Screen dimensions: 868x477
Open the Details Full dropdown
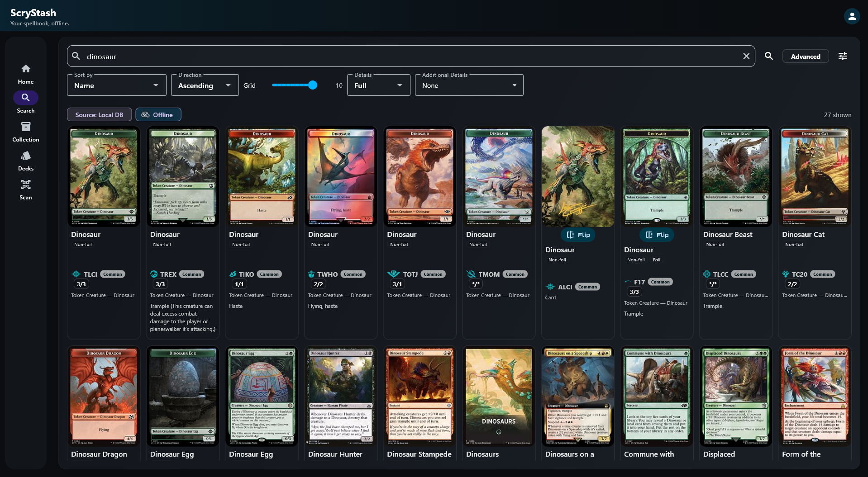click(x=379, y=85)
